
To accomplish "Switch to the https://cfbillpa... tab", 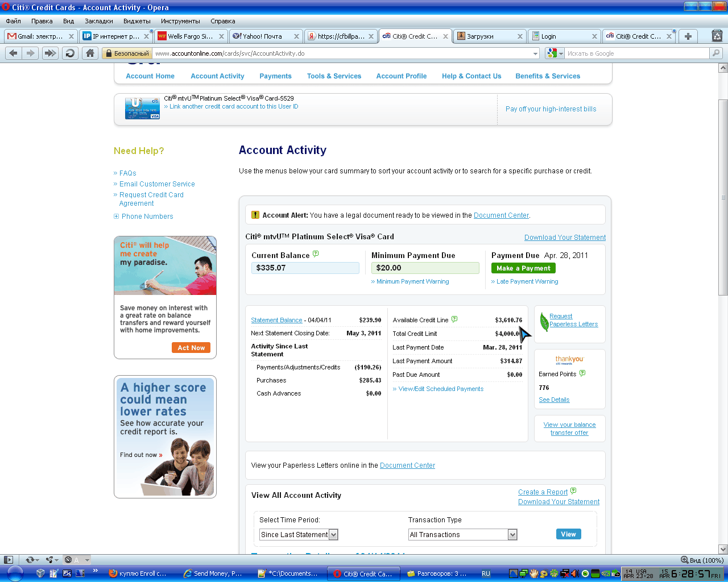I will [341, 36].
